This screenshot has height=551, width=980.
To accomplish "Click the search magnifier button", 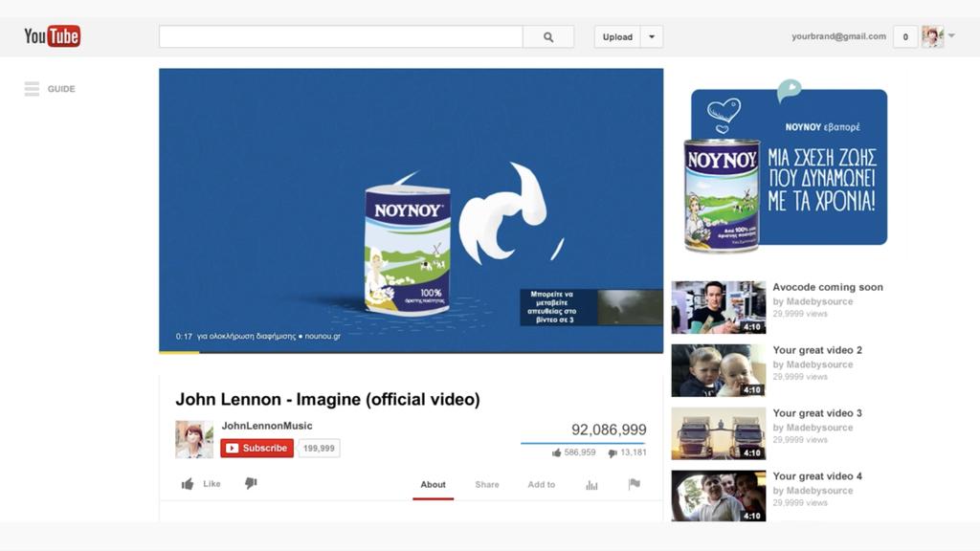I will (548, 37).
